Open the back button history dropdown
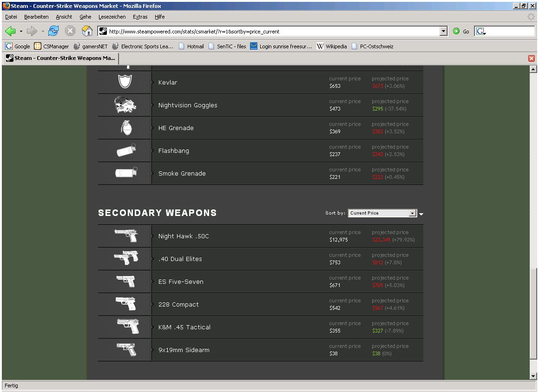The image size is (539, 392). pyautogui.click(x=21, y=31)
